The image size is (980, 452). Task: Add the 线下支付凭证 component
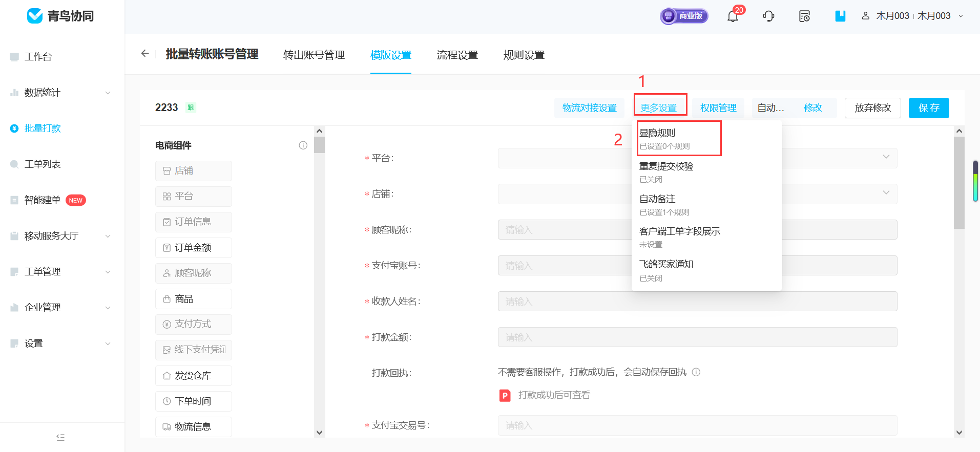[x=194, y=350]
